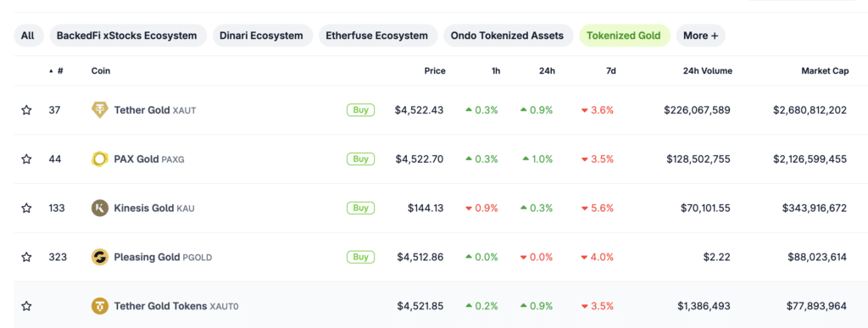Viewport: 868px width, 328px height.
Task: Select the Tokenized Gold category tab
Action: (624, 36)
